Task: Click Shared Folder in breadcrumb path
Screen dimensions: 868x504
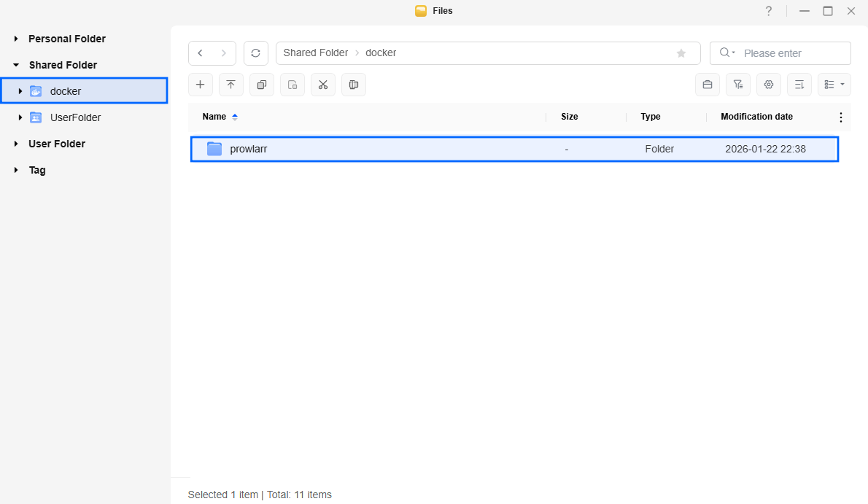Action: pyautogui.click(x=316, y=53)
